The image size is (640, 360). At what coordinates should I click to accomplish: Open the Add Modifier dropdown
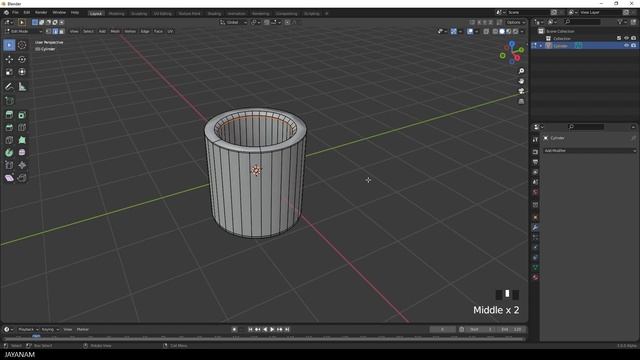tap(589, 151)
